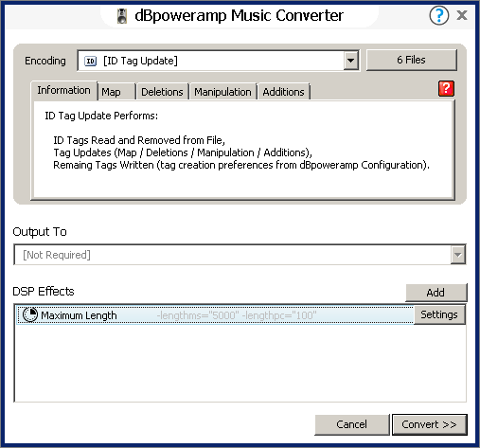Click the ID icon in Encoding box
The height and width of the screenshot is (448, 480).
(91, 61)
